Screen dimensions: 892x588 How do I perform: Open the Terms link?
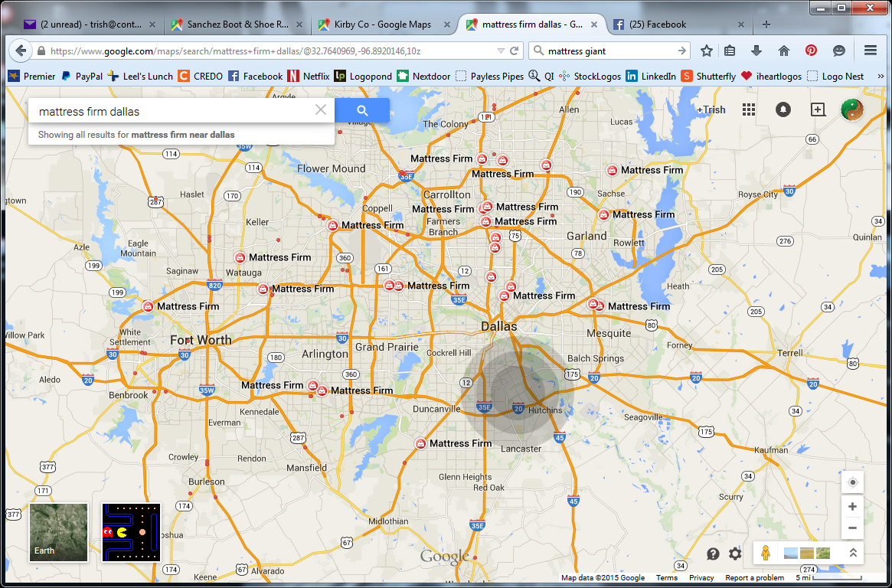tap(667, 578)
